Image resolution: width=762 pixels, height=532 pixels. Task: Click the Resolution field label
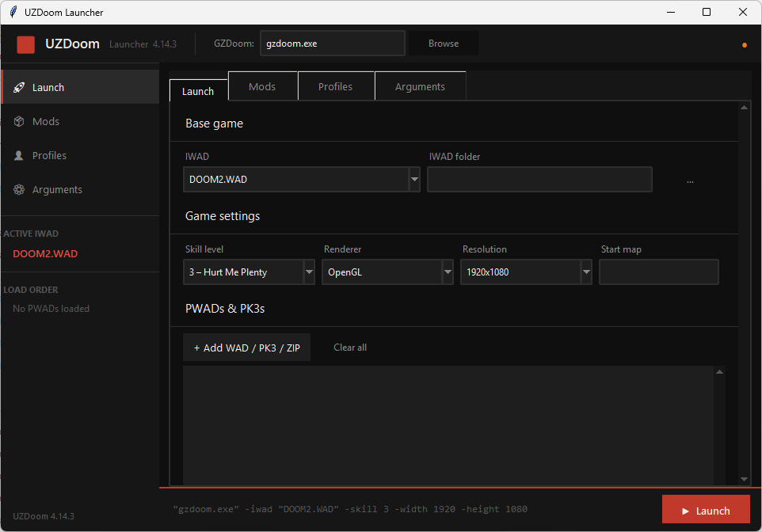pyautogui.click(x=485, y=249)
